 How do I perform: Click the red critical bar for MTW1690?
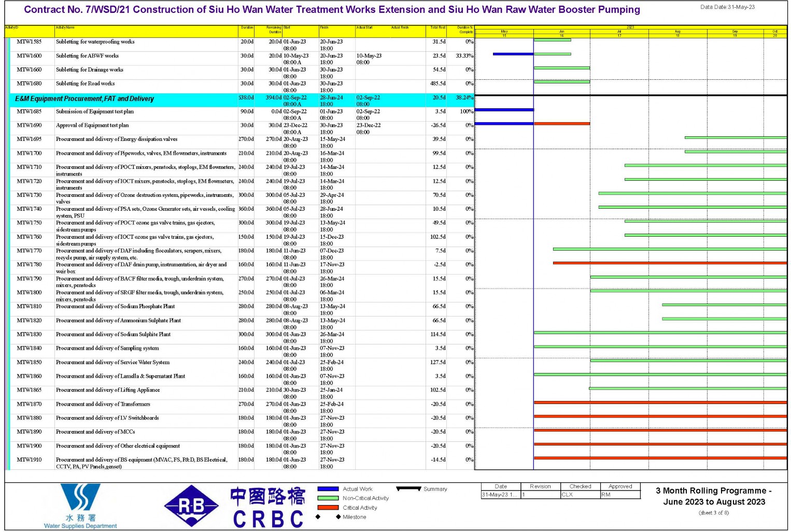point(562,124)
